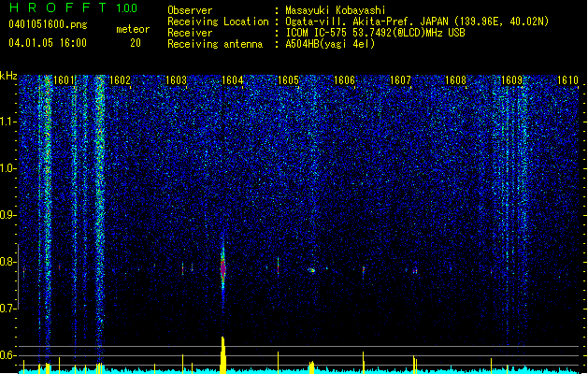Click the 0.8 kHz axis tick label
588x374 pixels.
(8, 262)
